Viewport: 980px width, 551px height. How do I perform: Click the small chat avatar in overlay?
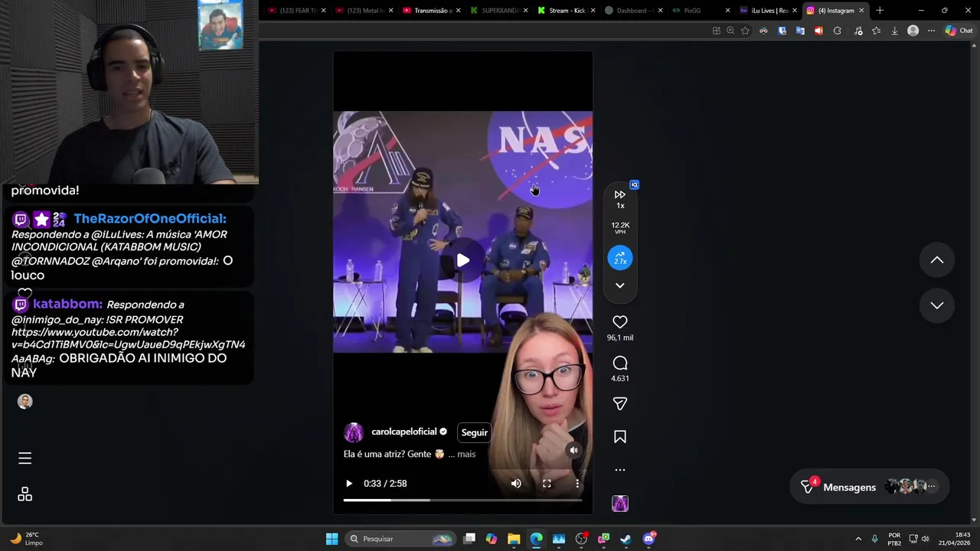(25, 402)
